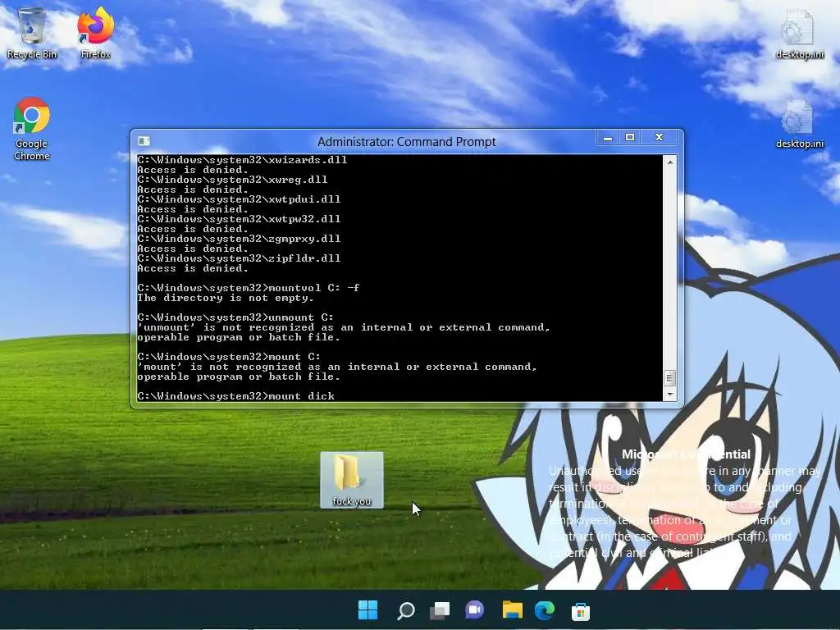Open Teams Chat taskbar icon
840x630 pixels.
(x=474, y=610)
